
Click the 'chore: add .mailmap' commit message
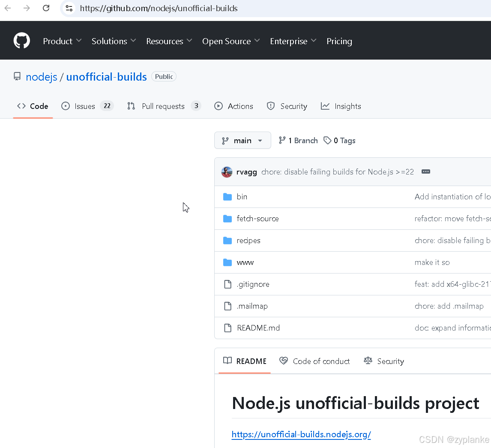pyautogui.click(x=449, y=306)
